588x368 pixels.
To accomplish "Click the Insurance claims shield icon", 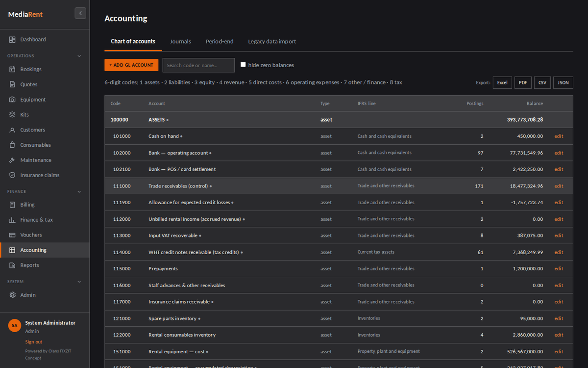I will (12, 175).
